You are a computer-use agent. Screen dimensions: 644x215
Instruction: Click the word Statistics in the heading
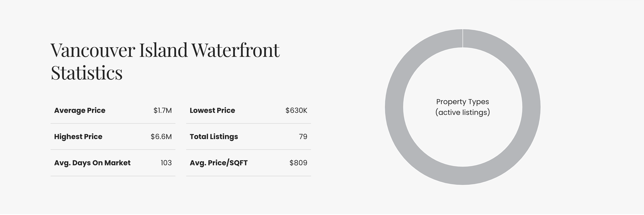point(87,73)
